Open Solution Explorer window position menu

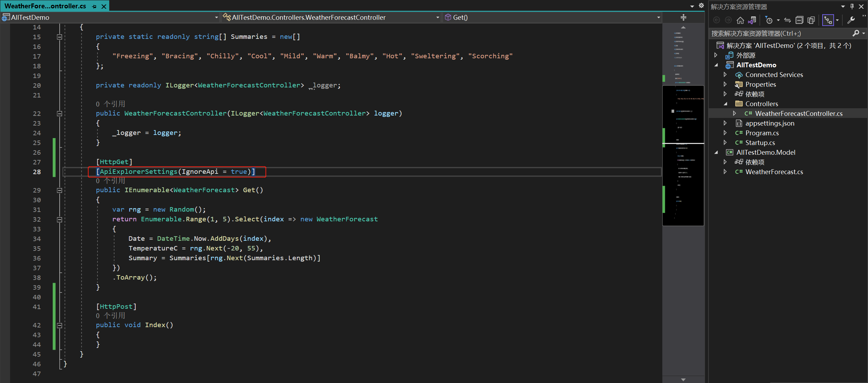coord(843,6)
